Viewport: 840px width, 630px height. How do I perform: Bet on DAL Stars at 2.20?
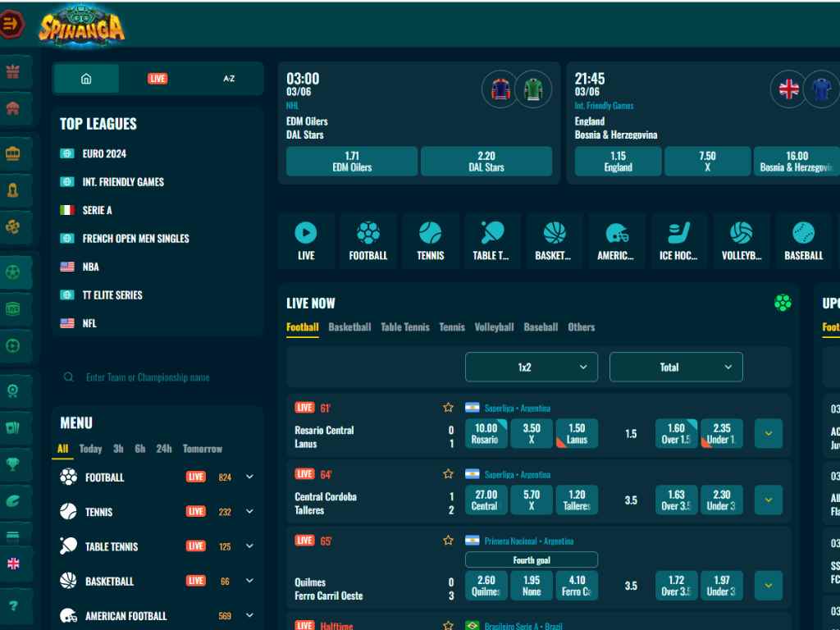[486, 162]
